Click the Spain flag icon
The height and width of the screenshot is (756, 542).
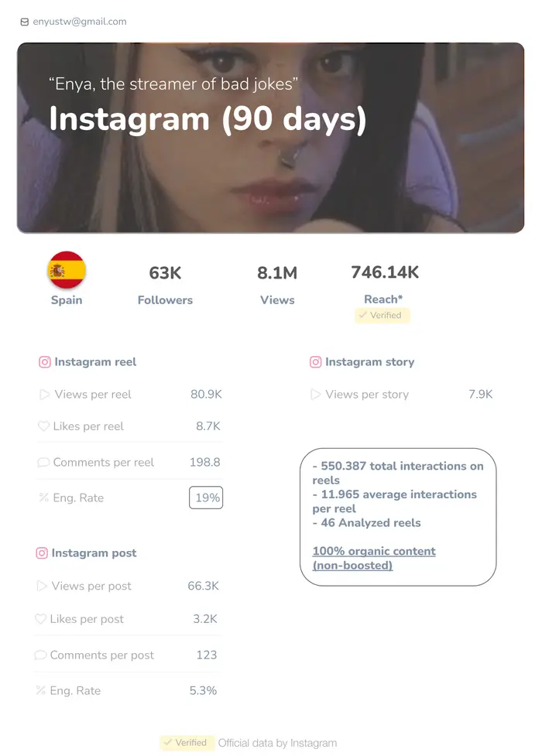(67, 270)
